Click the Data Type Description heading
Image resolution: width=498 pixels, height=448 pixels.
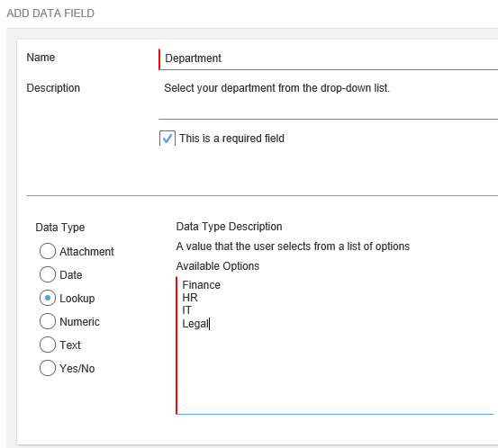pos(229,227)
